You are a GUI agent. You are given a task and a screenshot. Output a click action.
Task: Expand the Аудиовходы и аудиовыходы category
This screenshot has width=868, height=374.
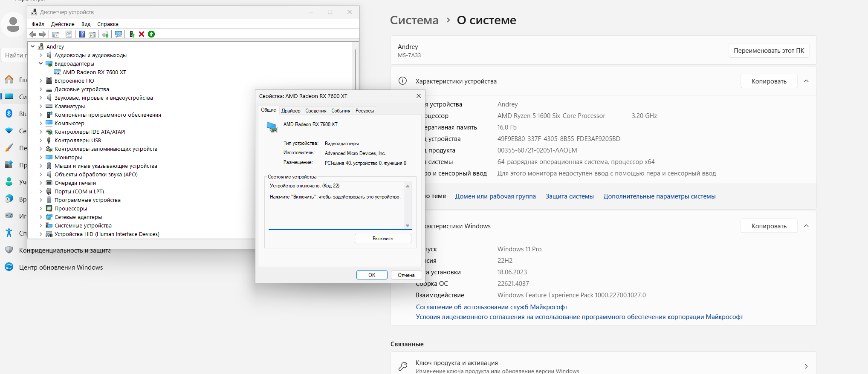click(41, 55)
